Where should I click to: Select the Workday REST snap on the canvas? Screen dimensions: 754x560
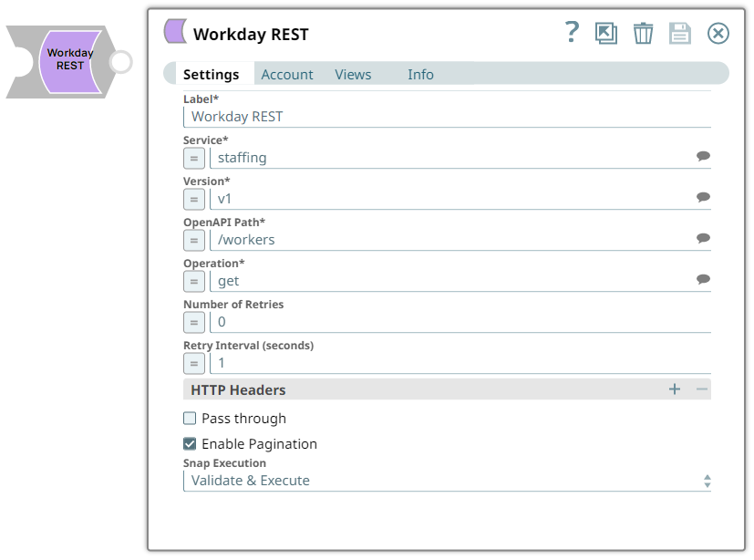point(69,62)
